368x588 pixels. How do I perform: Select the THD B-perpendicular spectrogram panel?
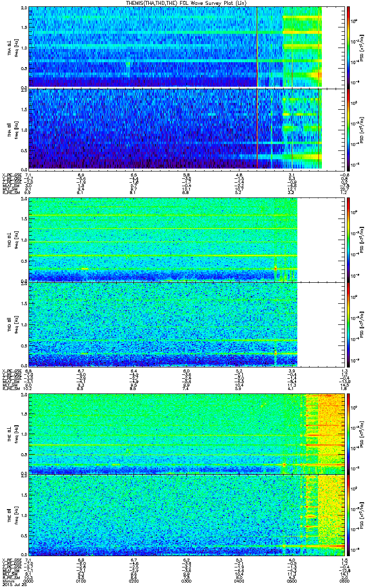pos(185,240)
